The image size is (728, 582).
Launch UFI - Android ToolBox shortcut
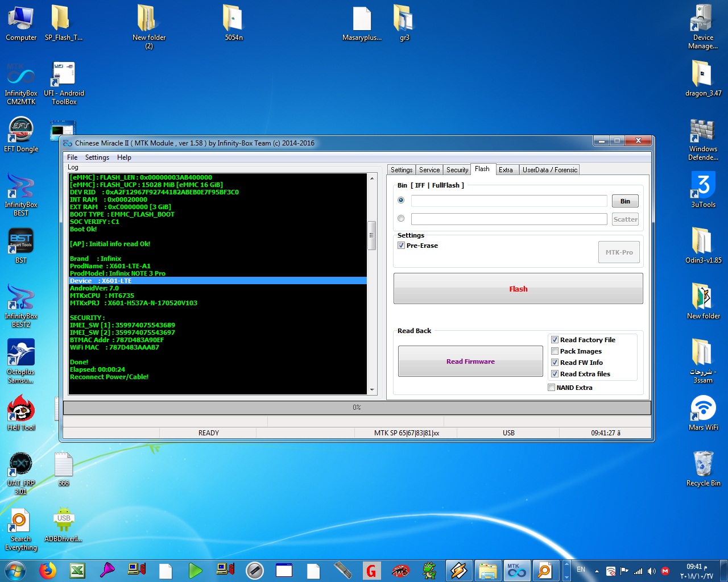point(64,83)
